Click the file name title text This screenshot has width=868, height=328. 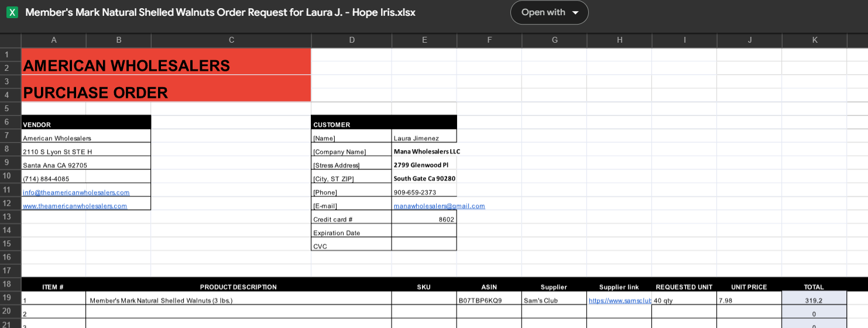pyautogui.click(x=221, y=12)
